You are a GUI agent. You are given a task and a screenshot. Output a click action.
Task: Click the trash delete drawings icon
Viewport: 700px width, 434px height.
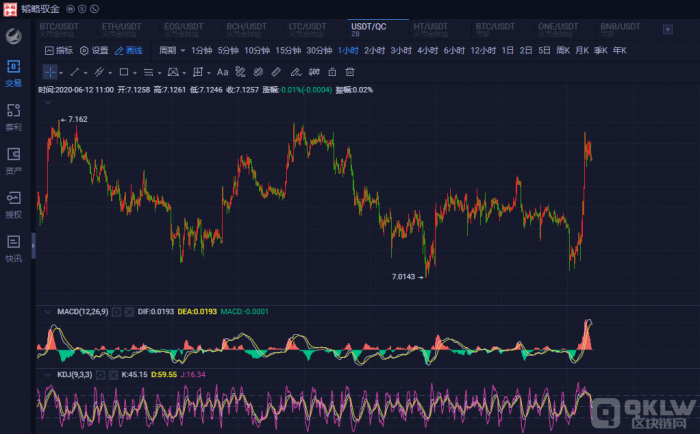(x=350, y=72)
